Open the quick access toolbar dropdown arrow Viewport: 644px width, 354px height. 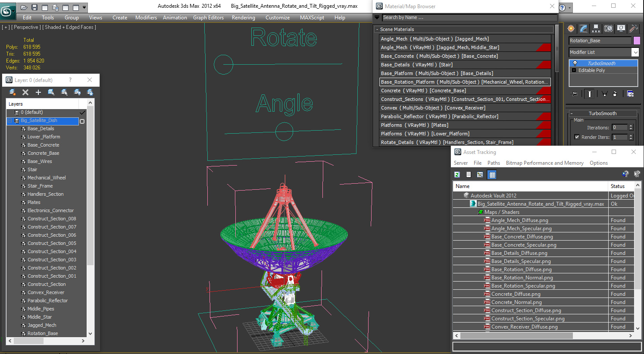[84, 7]
